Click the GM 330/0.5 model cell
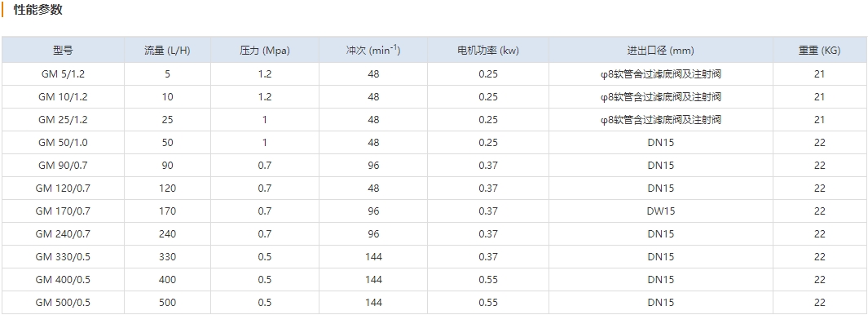 [x=63, y=257]
